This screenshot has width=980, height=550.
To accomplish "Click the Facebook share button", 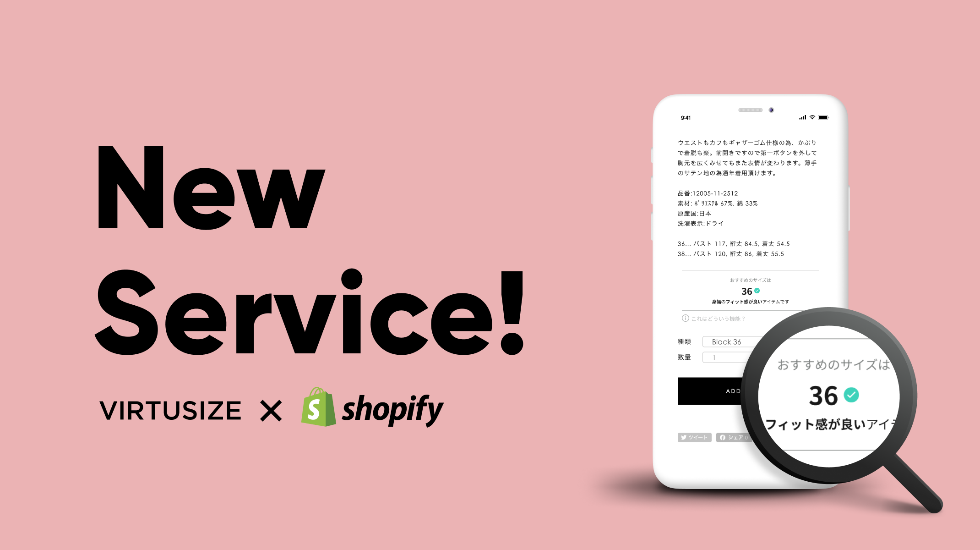I will 735,437.
